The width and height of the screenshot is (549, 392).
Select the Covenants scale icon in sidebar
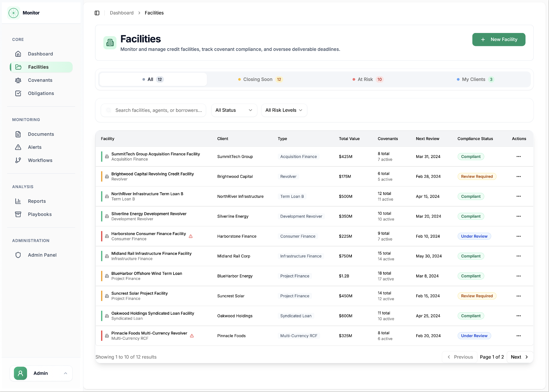(18, 80)
